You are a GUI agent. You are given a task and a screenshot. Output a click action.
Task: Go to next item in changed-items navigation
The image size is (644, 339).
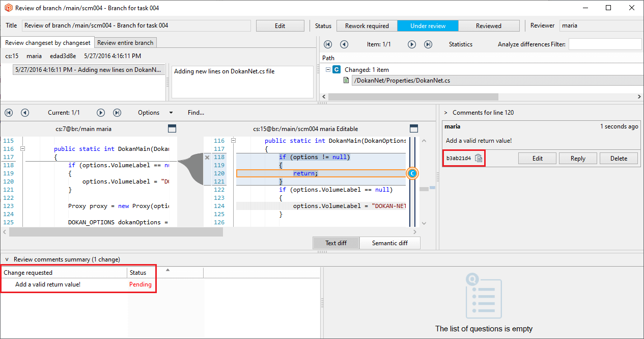[x=412, y=44]
